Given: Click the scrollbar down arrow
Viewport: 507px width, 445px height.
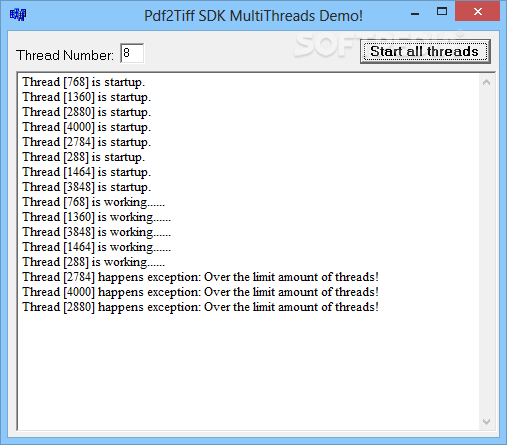Looking at the screenshot, I should [x=486, y=422].
